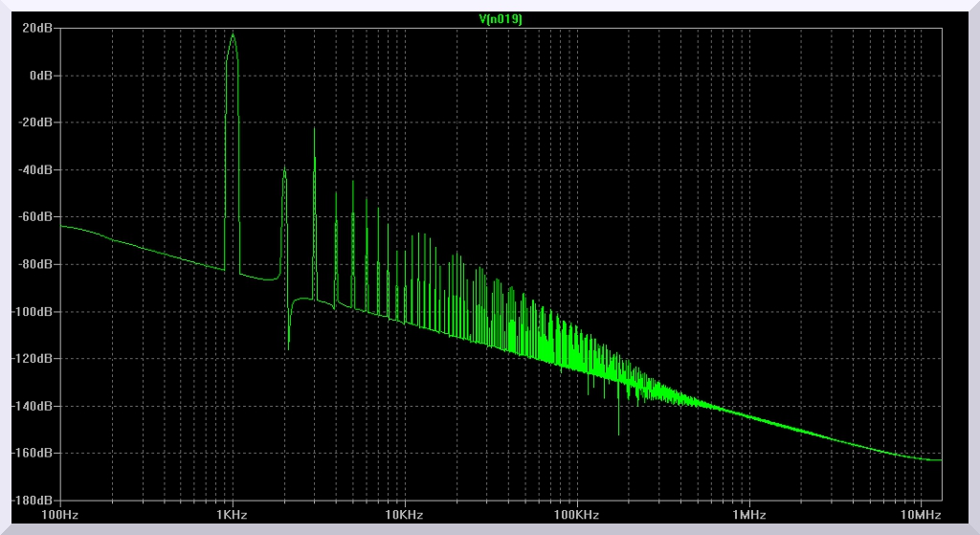Select the 100KHz horizontal axis label
This screenshot has width=980, height=535.
[x=576, y=515]
